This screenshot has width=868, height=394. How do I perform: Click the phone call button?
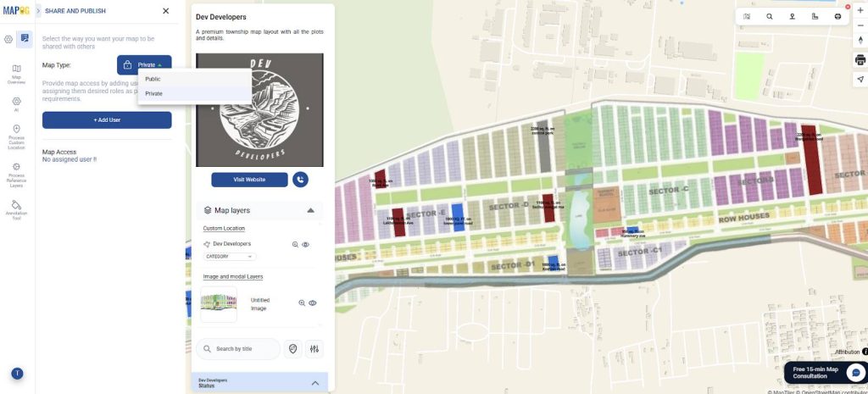coord(300,180)
